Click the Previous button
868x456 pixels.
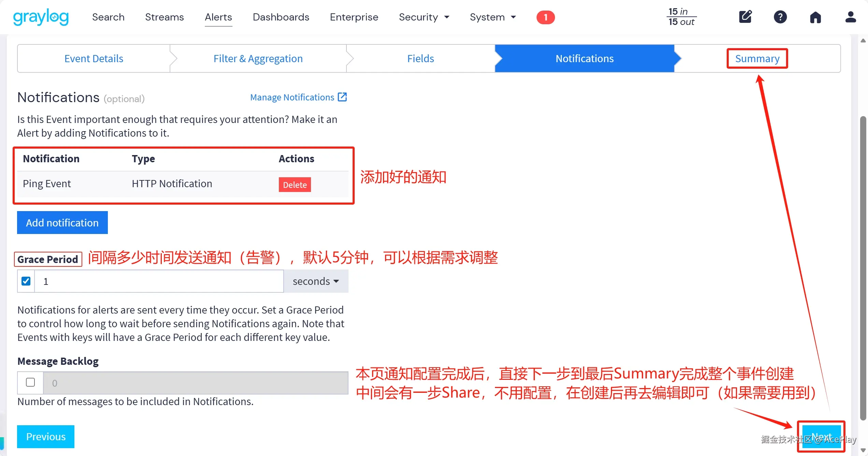pos(45,437)
